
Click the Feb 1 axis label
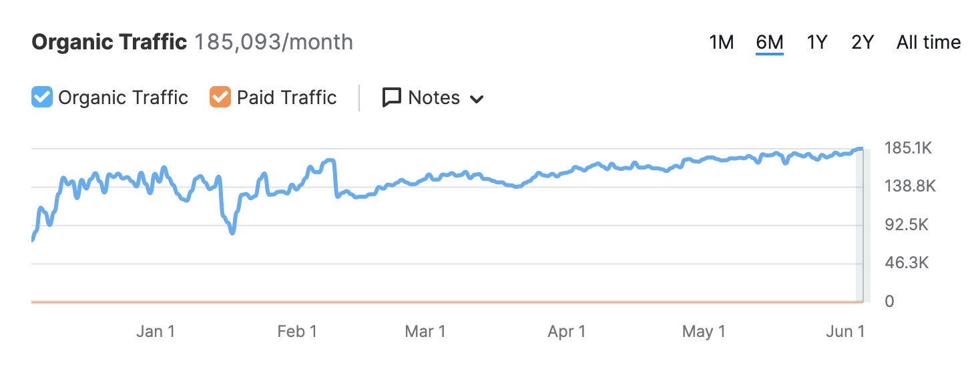(x=297, y=332)
